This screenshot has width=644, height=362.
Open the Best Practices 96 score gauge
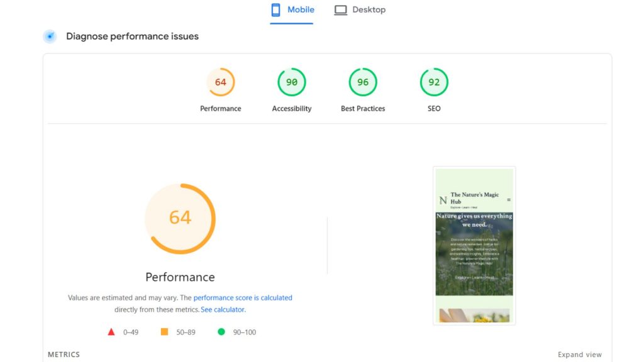point(363,82)
